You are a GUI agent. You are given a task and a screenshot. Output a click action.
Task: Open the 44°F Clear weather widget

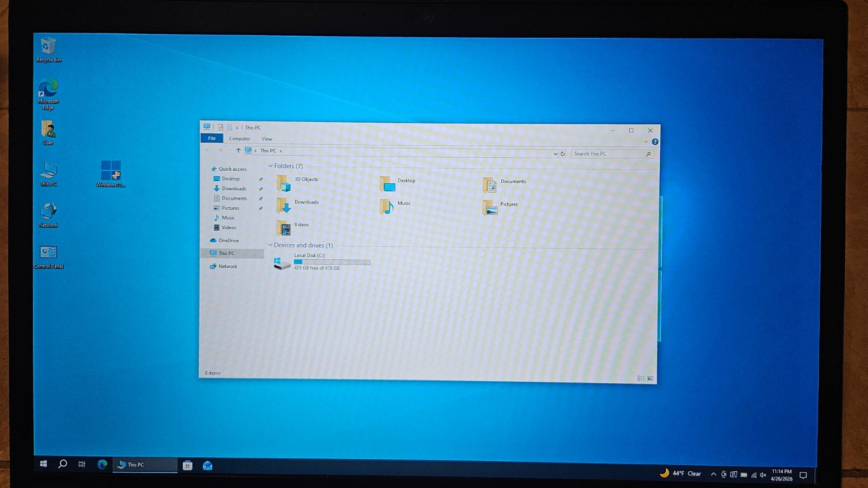680,473
